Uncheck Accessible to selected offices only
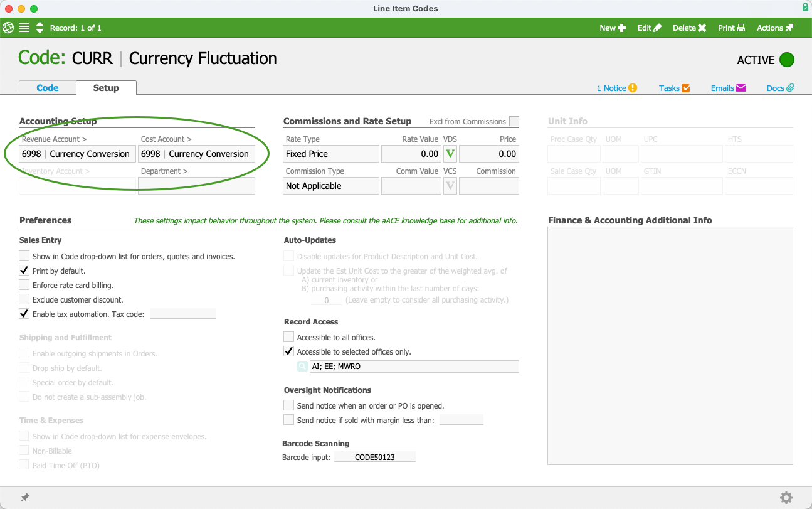Screen dimensions: 812x509 [x=289, y=351]
